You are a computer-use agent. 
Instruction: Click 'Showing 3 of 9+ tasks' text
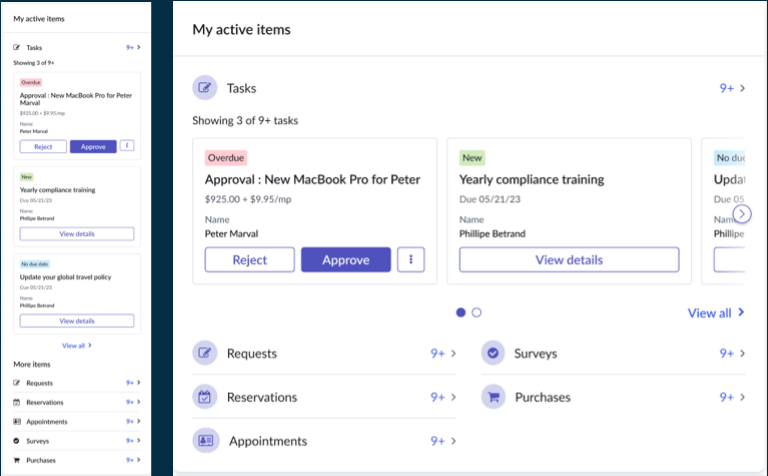tap(245, 120)
